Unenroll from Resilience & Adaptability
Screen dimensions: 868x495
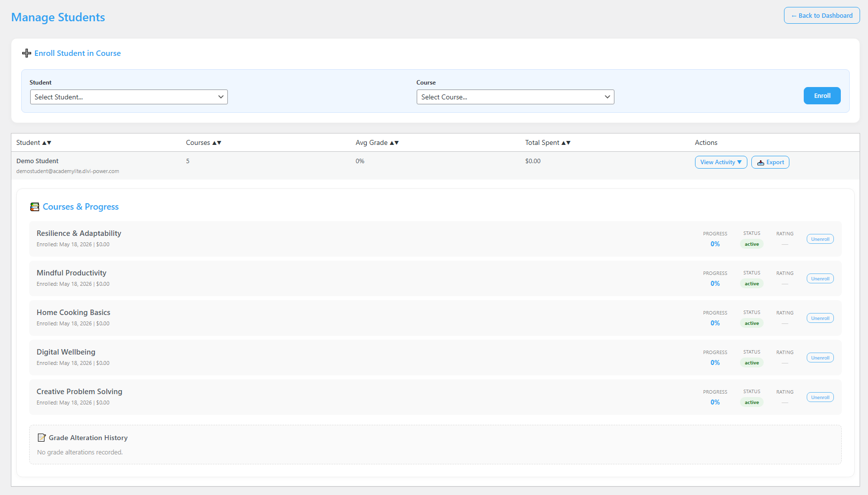click(820, 239)
